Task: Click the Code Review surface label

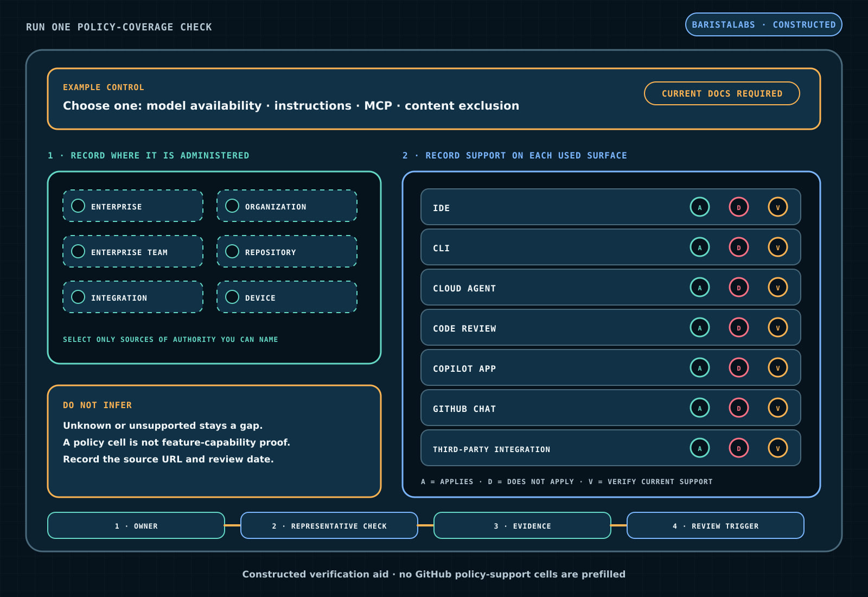Action: click(x=464, y=328)
